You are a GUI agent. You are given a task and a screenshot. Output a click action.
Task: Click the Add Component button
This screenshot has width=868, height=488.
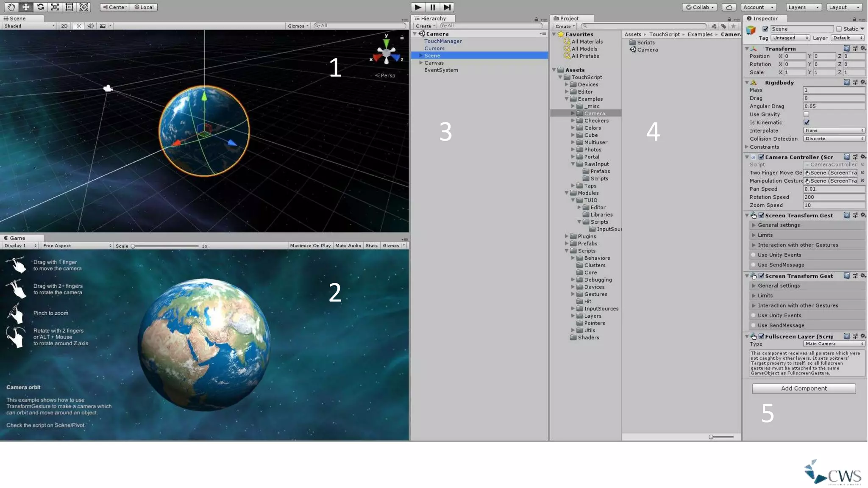804,388
